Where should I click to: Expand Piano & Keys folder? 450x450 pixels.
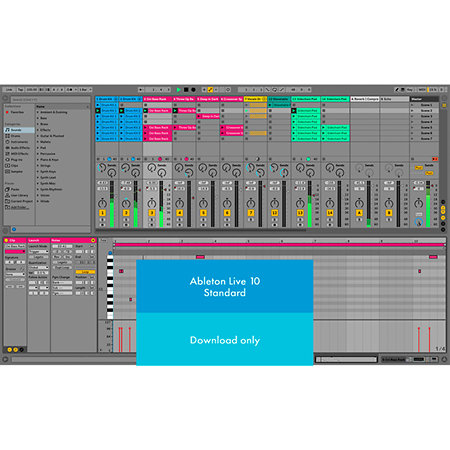[x=38, y=160]
